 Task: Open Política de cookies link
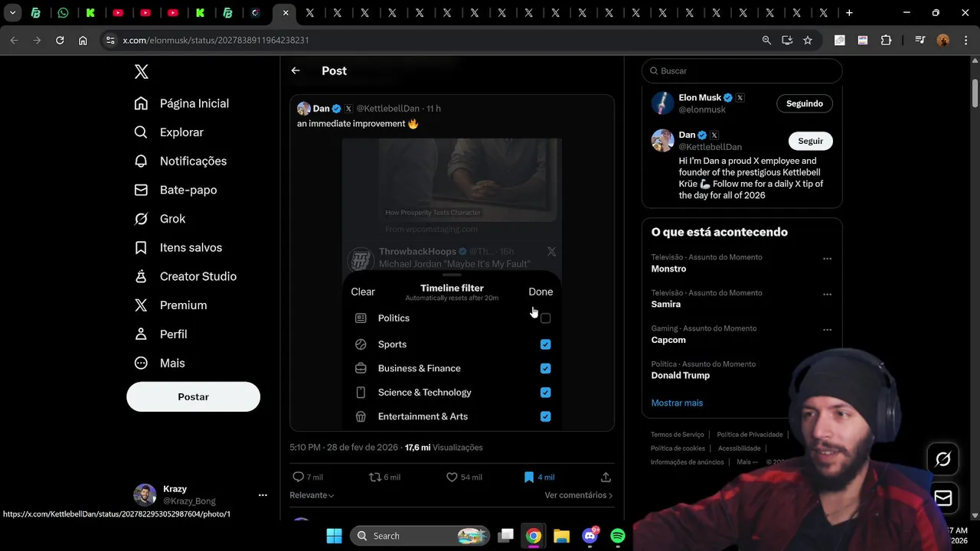[678, 448]
